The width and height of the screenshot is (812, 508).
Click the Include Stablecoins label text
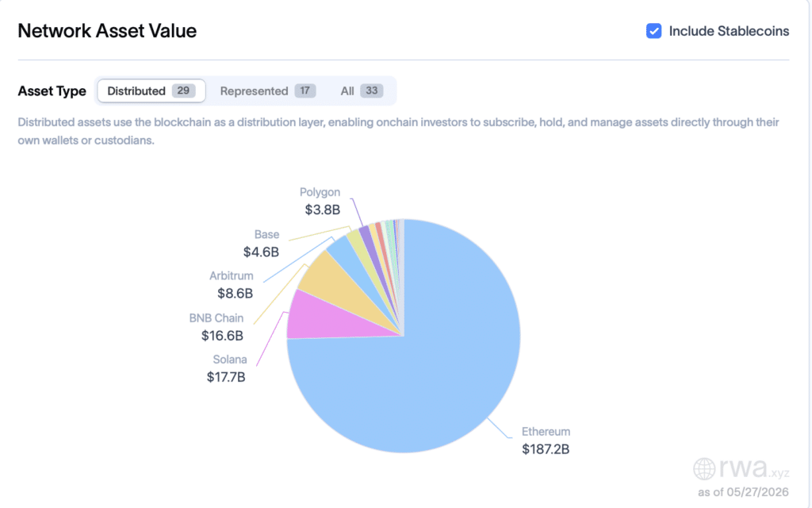point(729,31)
